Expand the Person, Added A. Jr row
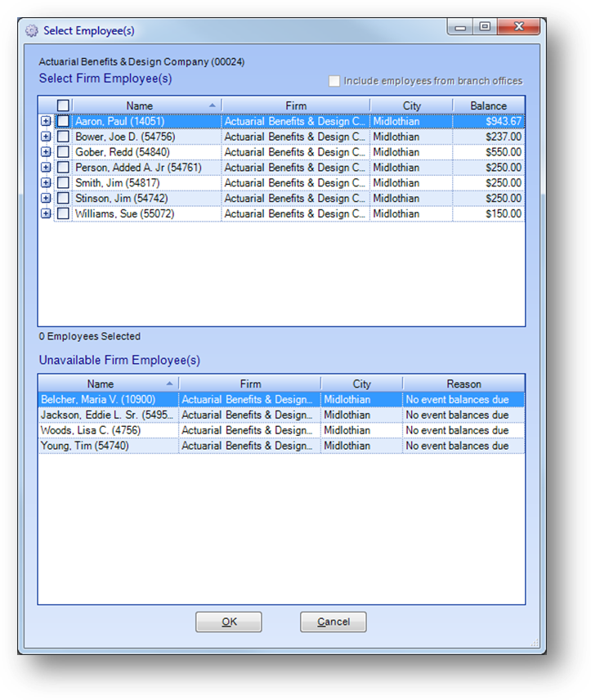 [x=46, y=168]
